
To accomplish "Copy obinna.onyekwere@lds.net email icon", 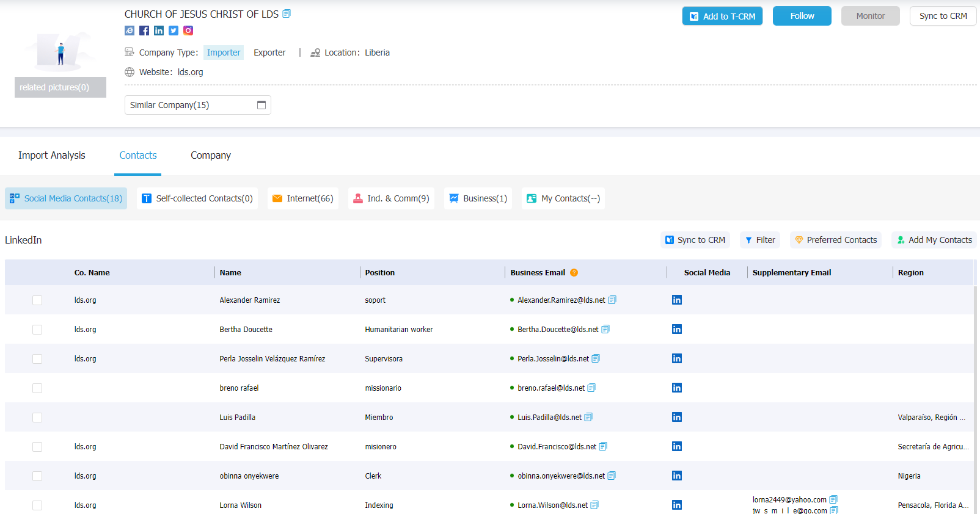I will click(612, 476).
